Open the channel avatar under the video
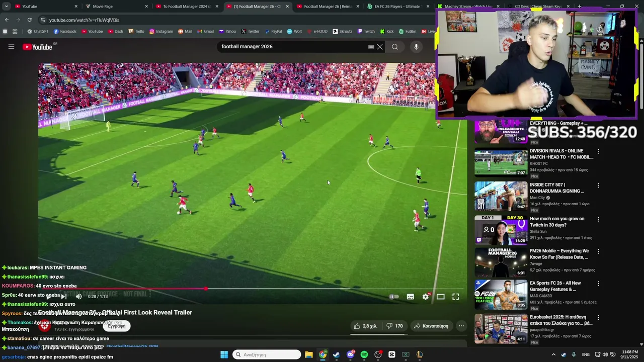The height and width of the screenshot is (362, 644). click(45, 326)
